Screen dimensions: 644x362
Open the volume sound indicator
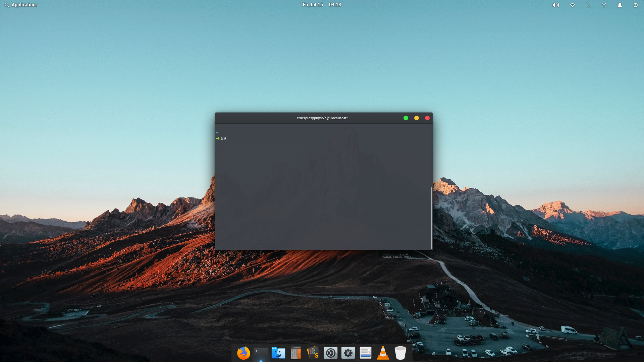(x=556, y=5)
